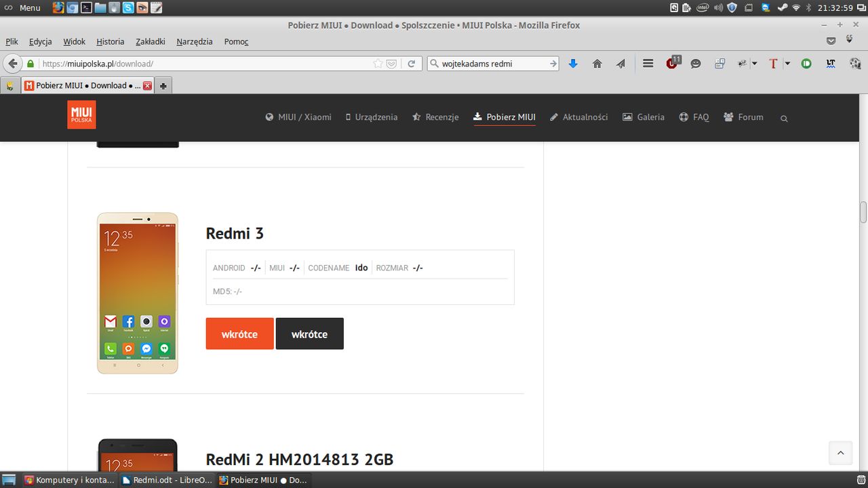Open the Zakładki menu
Viewport: 868px width, 488px height.
coord(151,41)
